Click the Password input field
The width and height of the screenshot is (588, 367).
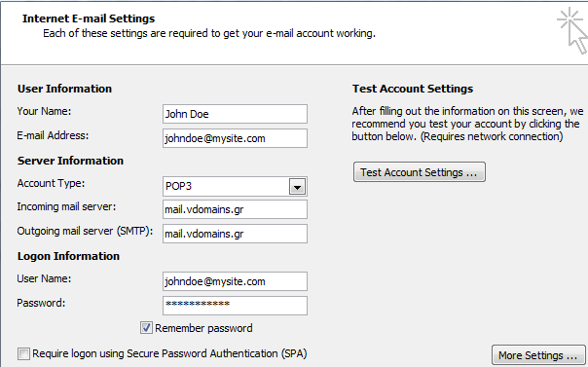(235, 306)
